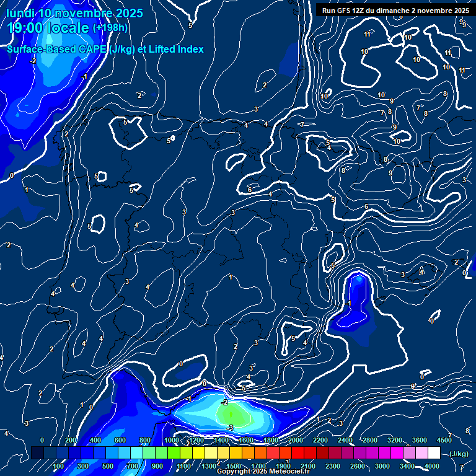Select the '4000' value below the legend
Image resolution: width=476 pixels, height=476 pixels.
click(431, 466)
